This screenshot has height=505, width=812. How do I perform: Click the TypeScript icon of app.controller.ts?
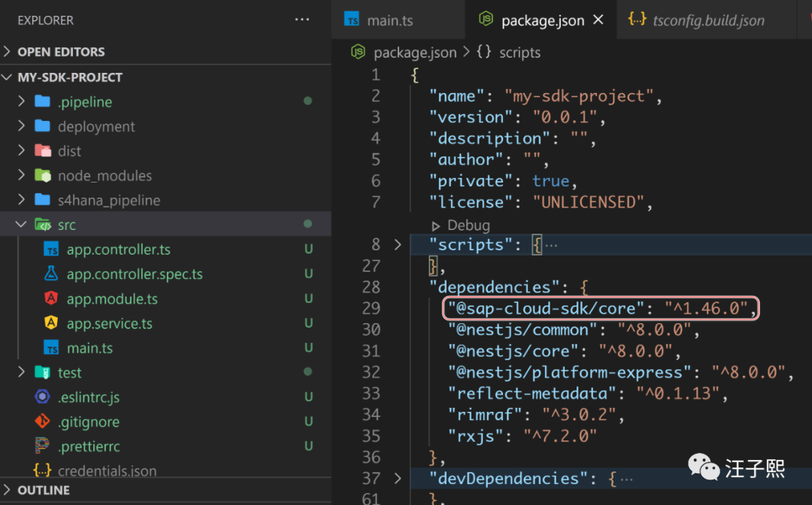click(x=51, y=249)
